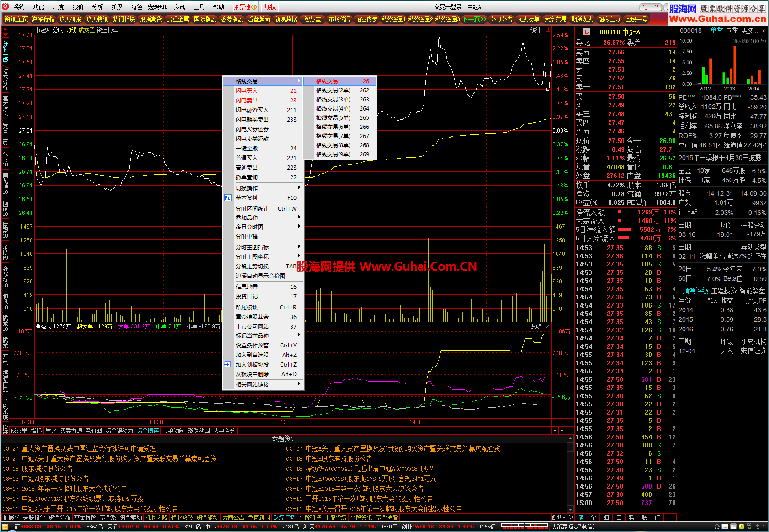Choose 闪电买入 in the context menu
Viewport: 769px width, 532px height.
(x=263, y=90)
